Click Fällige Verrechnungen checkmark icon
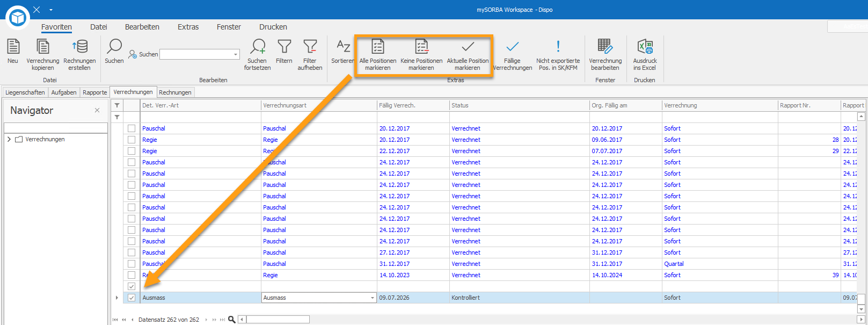The height and width of the screenshot is (325, 868). [x=513, y=47]
